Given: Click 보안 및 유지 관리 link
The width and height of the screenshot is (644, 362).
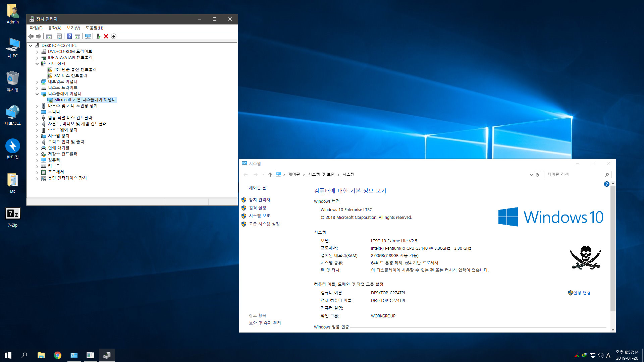Looking at the screenshot, I should (265, 323).
